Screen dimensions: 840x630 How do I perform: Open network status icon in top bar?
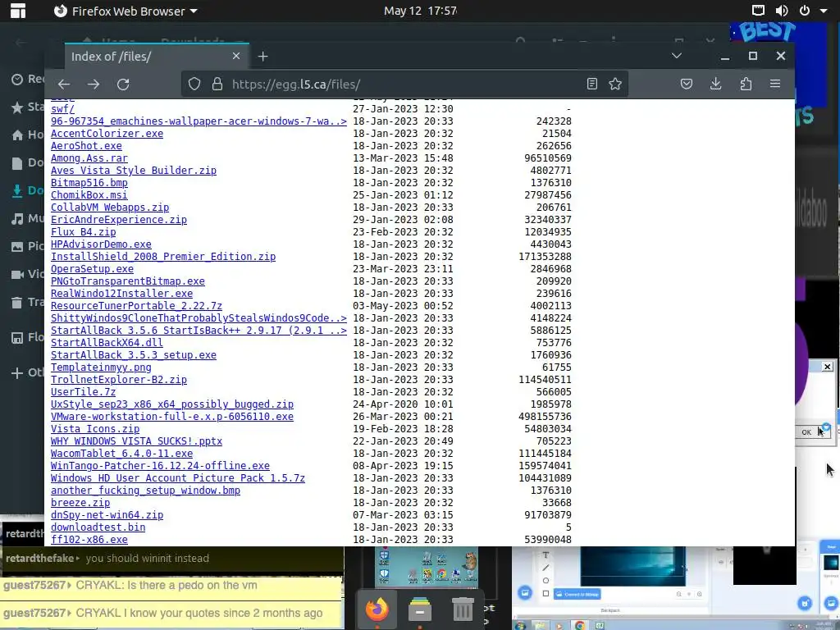758,11
